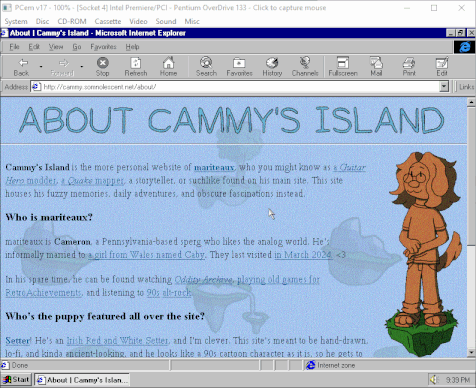Expand the Address bar dropdown
Screen dimensions: 476x388
[x=444, y=87]
